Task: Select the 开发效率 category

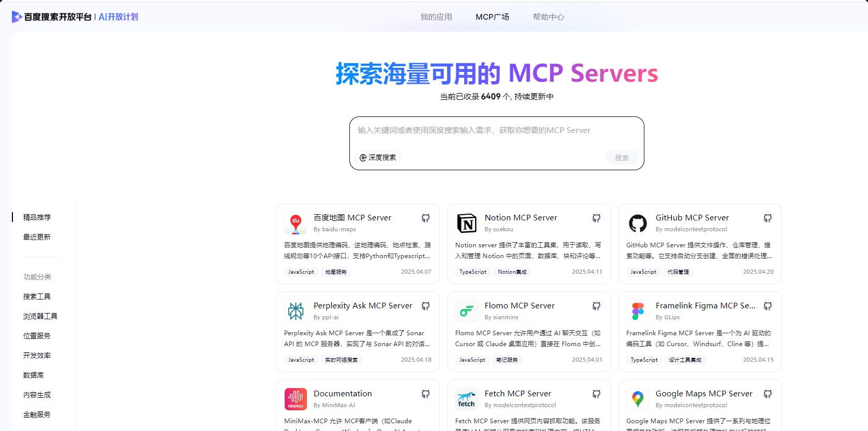Action: (x=37, y=355)
